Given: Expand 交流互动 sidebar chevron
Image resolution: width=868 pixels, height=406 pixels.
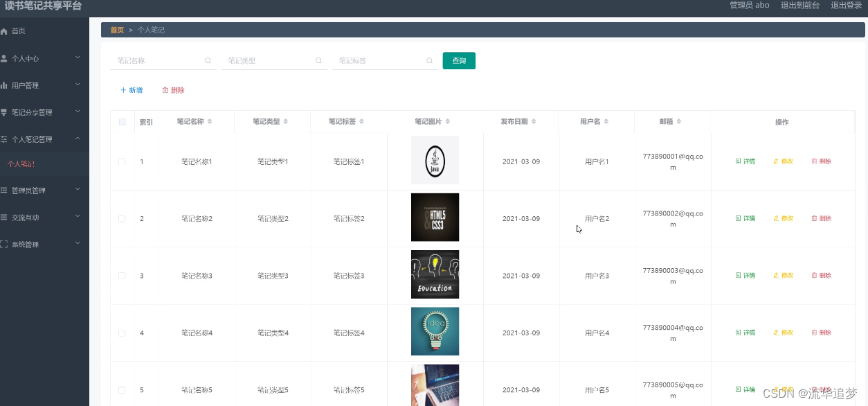Looking at the screenshot, I should pos(78,217).
